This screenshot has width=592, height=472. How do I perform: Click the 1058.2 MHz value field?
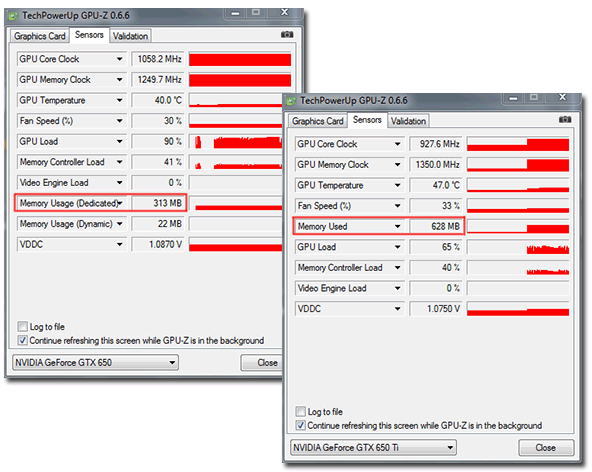point(158,59)
